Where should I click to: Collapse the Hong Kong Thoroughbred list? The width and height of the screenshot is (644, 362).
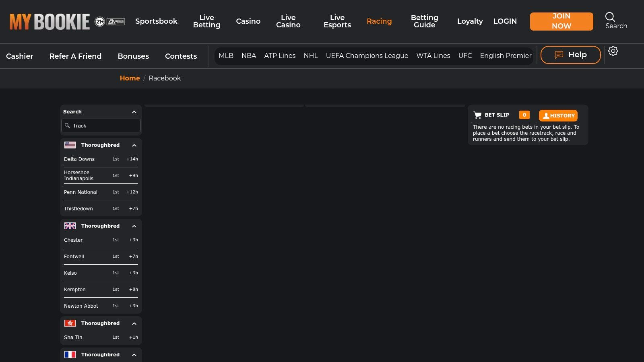[134, 324]
